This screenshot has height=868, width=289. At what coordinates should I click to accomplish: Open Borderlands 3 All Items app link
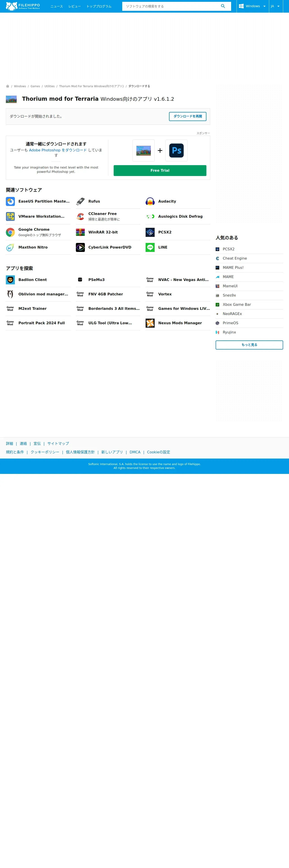pos(114,309)
